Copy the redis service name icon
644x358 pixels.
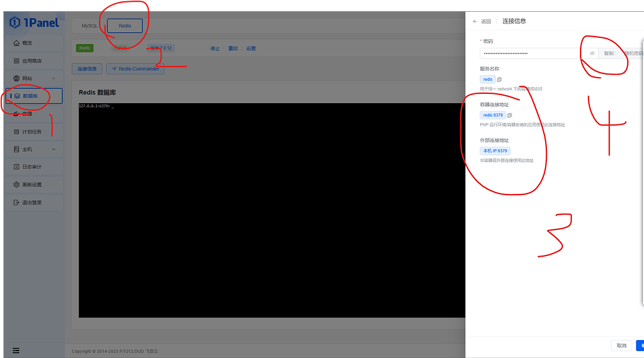(500, 80)
